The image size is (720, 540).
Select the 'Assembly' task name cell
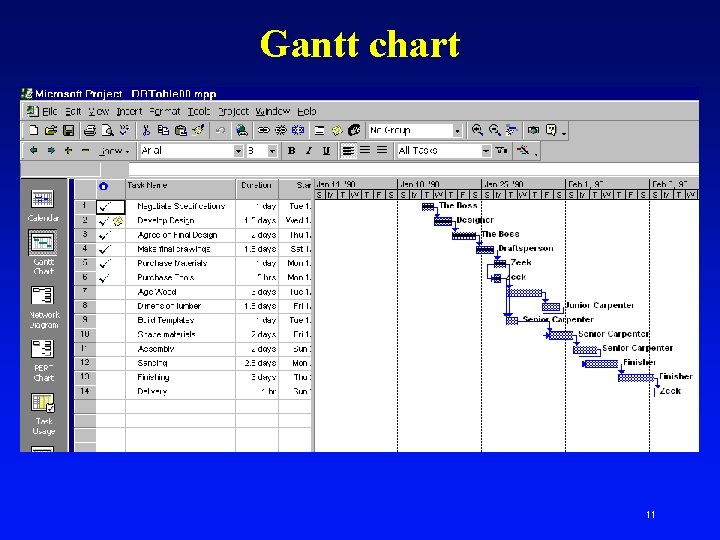tap(180, 349)
